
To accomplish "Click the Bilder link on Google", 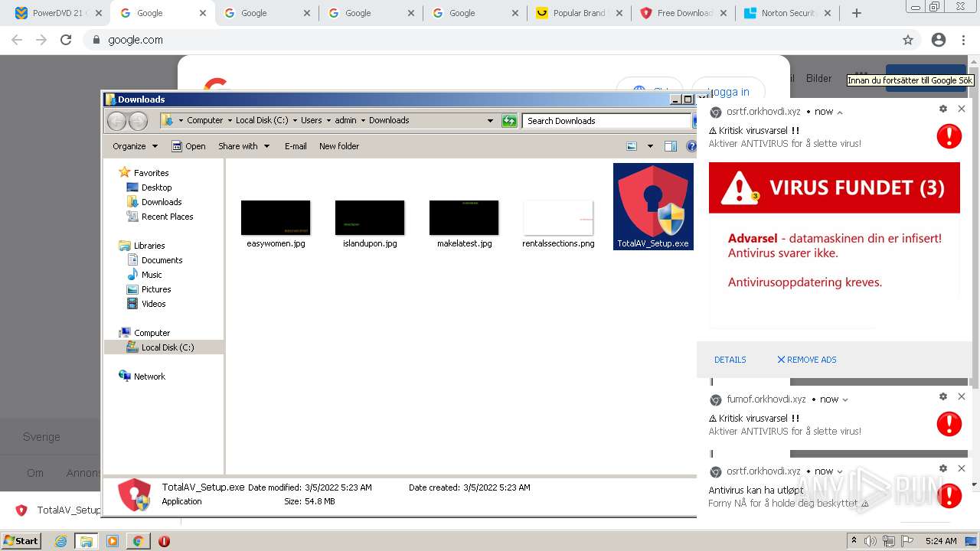I will (x=818, y=78).
